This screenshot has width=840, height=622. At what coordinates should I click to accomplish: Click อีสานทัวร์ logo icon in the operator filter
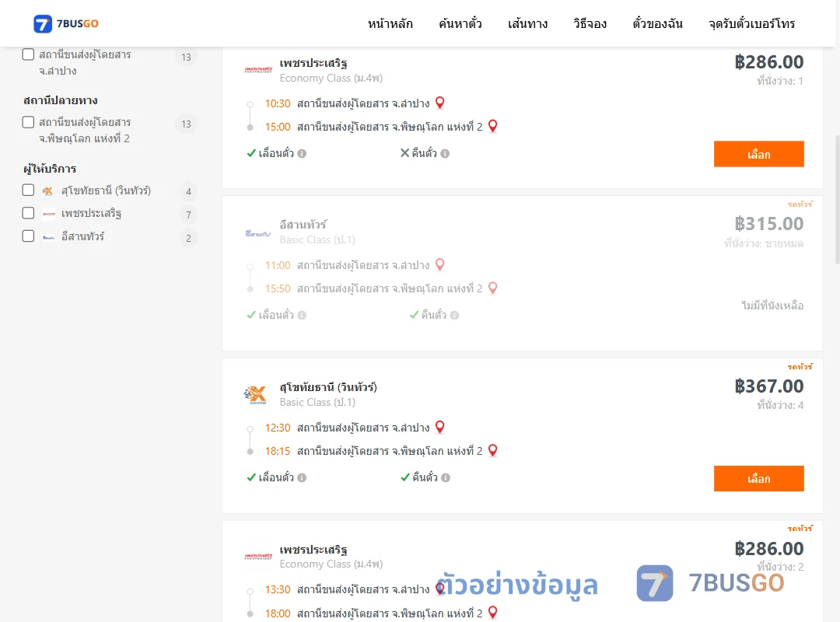click(x=49, y=237)
